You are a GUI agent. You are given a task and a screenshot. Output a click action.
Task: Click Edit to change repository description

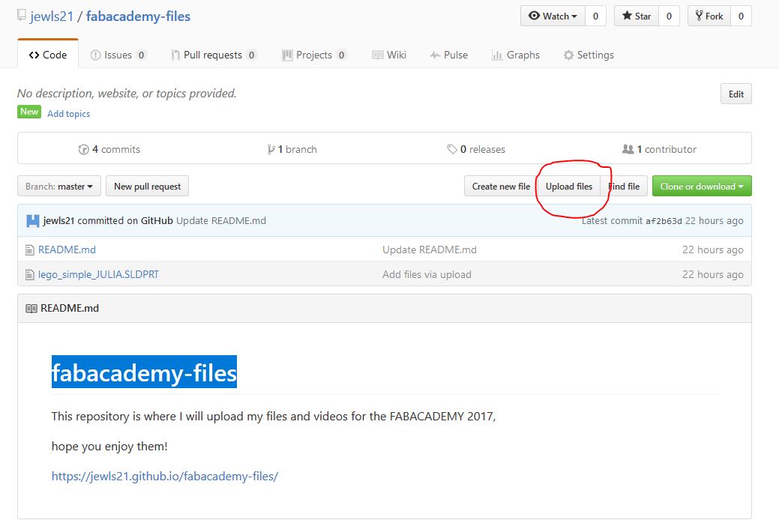pos(736,94)
